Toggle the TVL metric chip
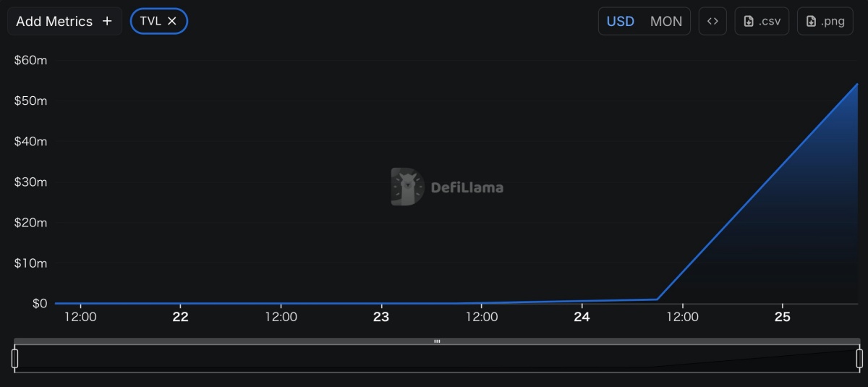 pyautogui.click(x=150, y=21)
